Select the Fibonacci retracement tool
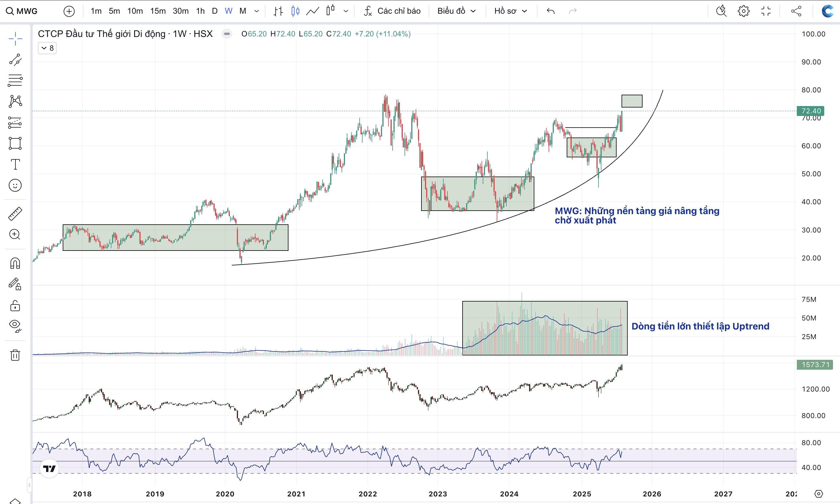 [x=15, y=80]
